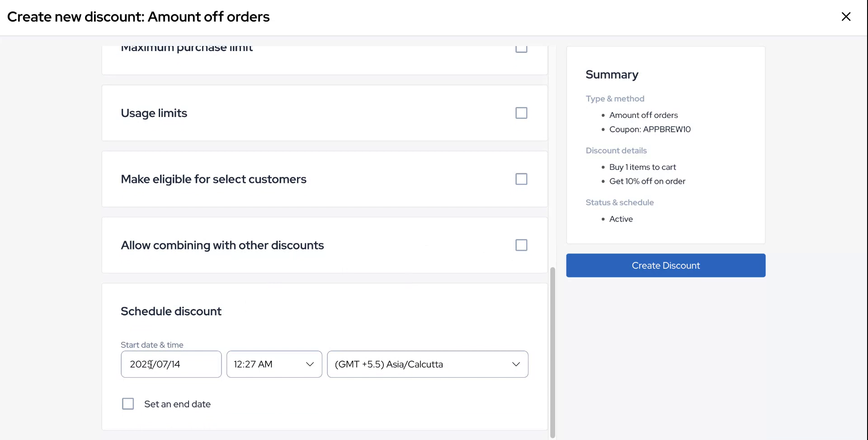The height and width of the screenshot is (440, 868).
Task: Enable Allow combining with other discounts
Action: click(x=521, y=244)
